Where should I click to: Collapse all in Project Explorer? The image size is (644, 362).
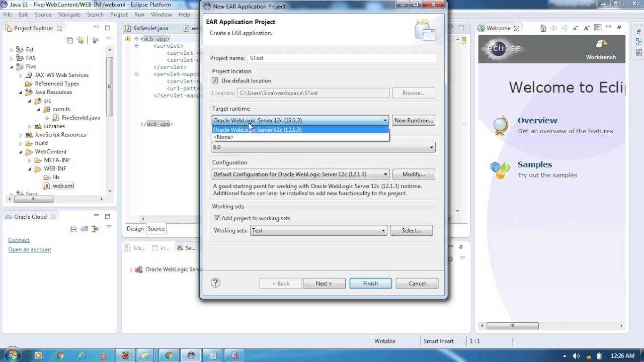pos(70,40)
